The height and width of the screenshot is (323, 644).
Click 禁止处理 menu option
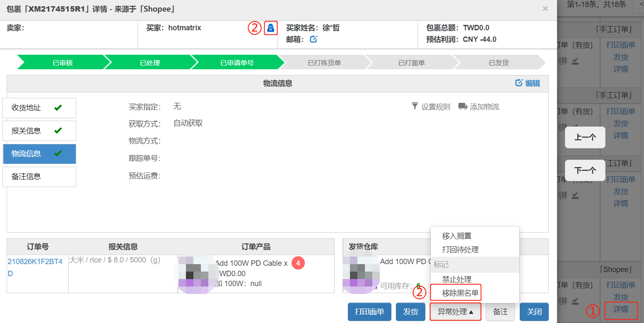click(457, 279)
